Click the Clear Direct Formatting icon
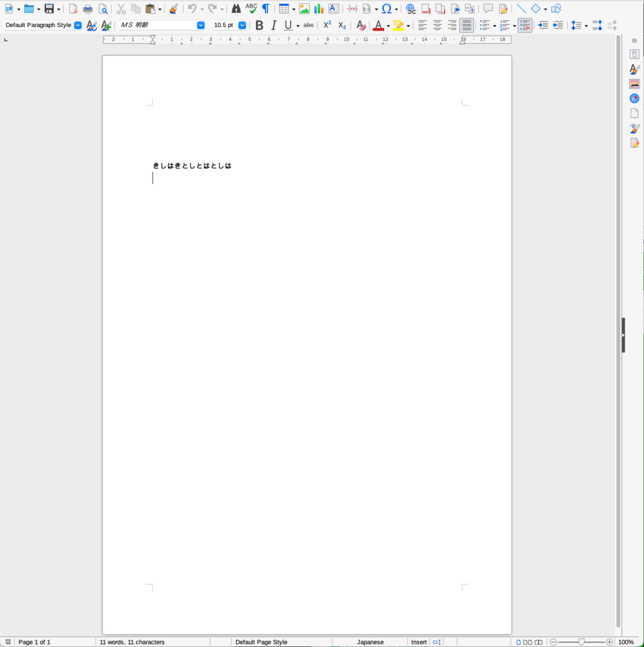Image resolution: width=644 pixels, height=647 pixels. [361, 25]
